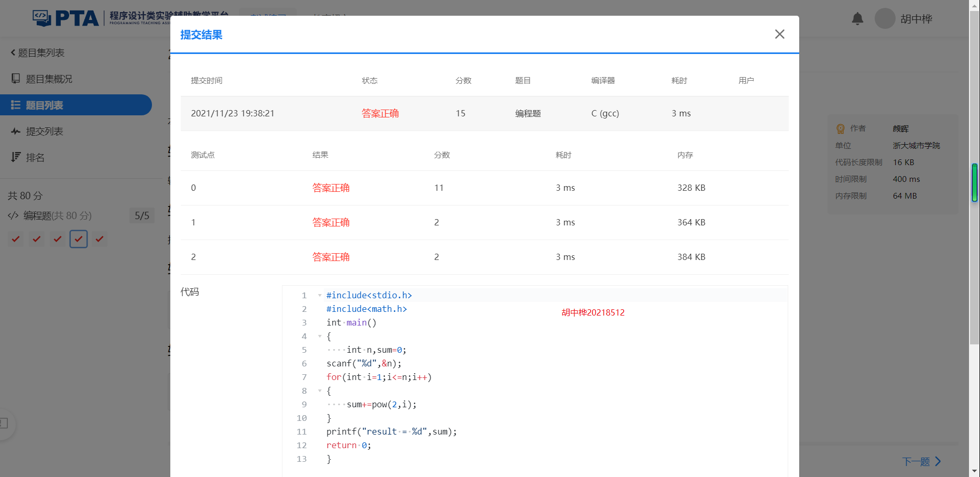Click scrollbar up arrow
Screen dimensions: 980x477
click(x=974, y=5)
